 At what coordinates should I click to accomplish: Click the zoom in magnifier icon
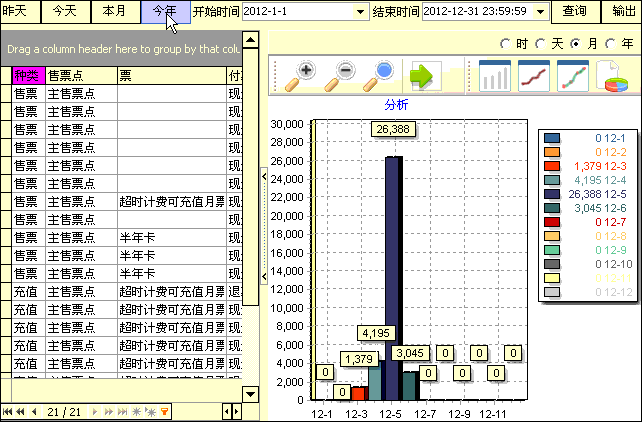(301, 75)
